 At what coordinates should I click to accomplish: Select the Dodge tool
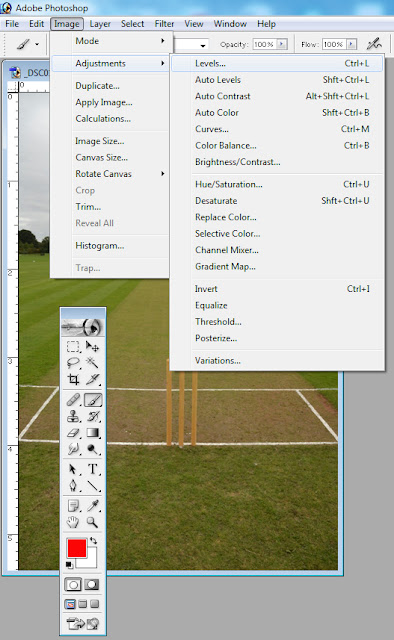click(x=92, y=449)
